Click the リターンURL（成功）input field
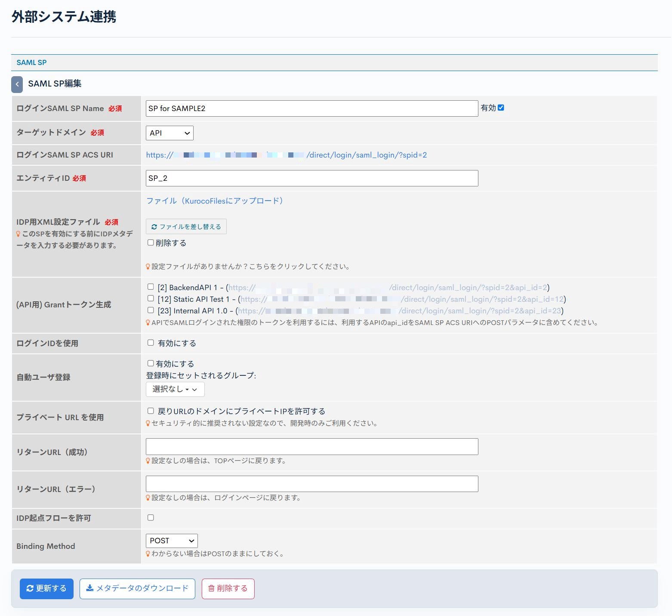 311,446
